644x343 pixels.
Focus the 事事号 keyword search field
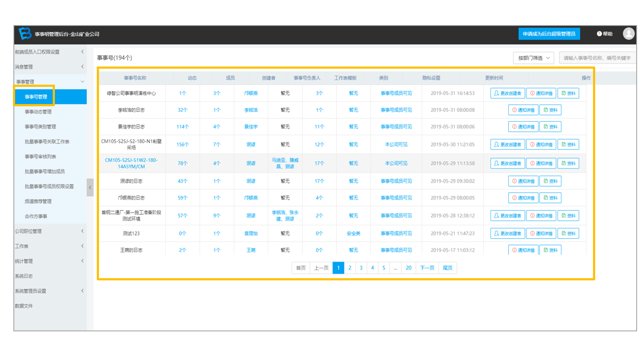598,58
